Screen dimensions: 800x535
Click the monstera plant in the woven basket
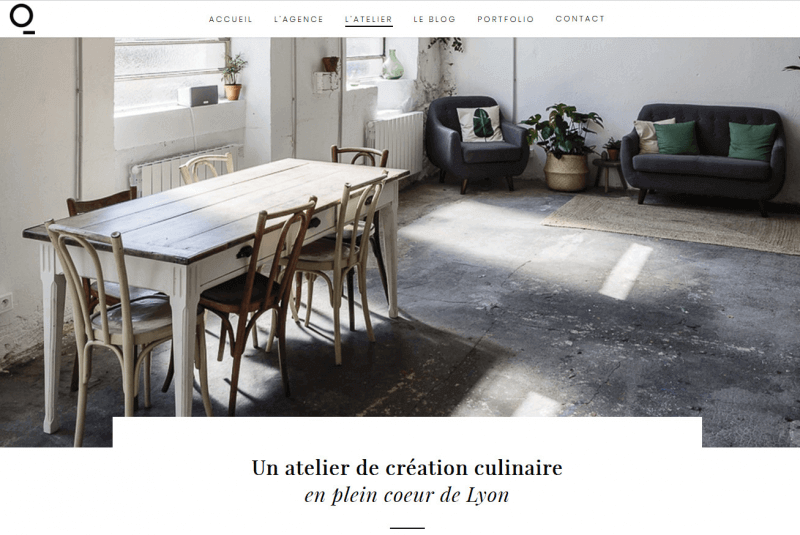point(563,147)
